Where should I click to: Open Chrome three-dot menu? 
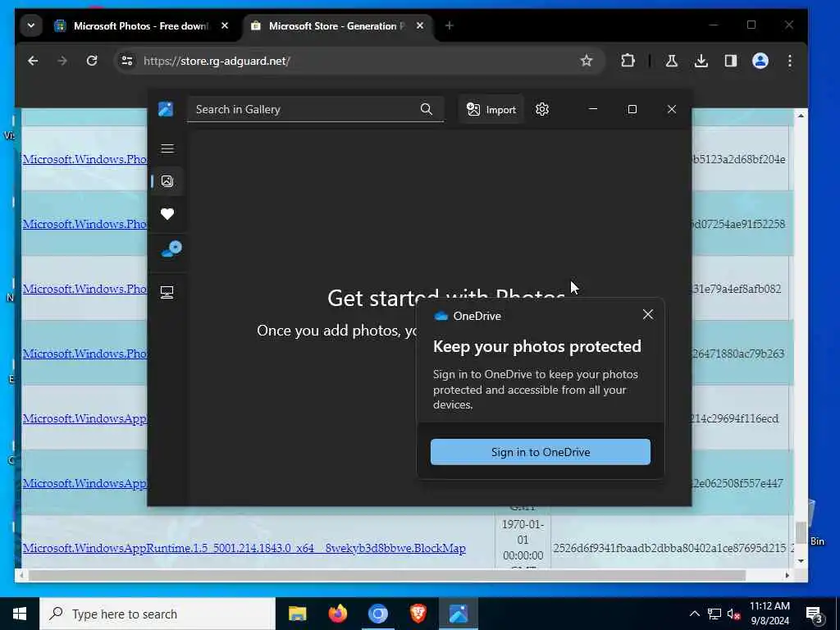[x=790, y=61]
